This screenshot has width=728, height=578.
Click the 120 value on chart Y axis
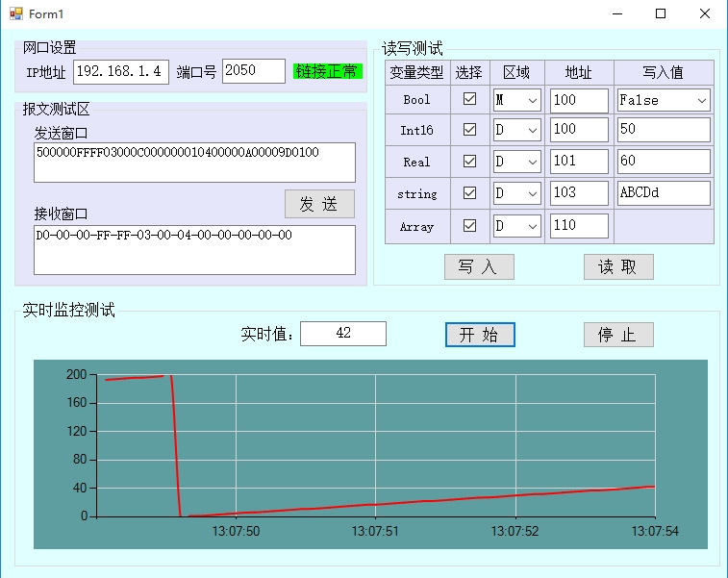pyautogui.click(x=77, y=431)
